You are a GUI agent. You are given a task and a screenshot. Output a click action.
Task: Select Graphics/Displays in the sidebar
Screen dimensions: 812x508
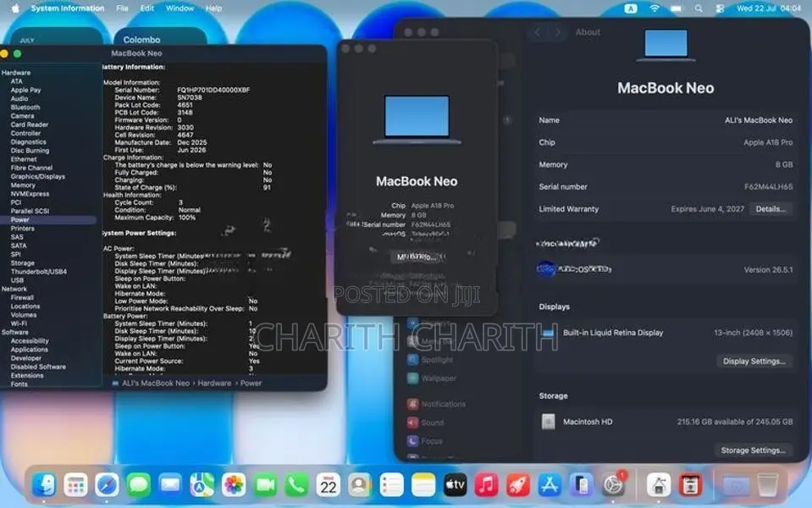click(38, 177)
